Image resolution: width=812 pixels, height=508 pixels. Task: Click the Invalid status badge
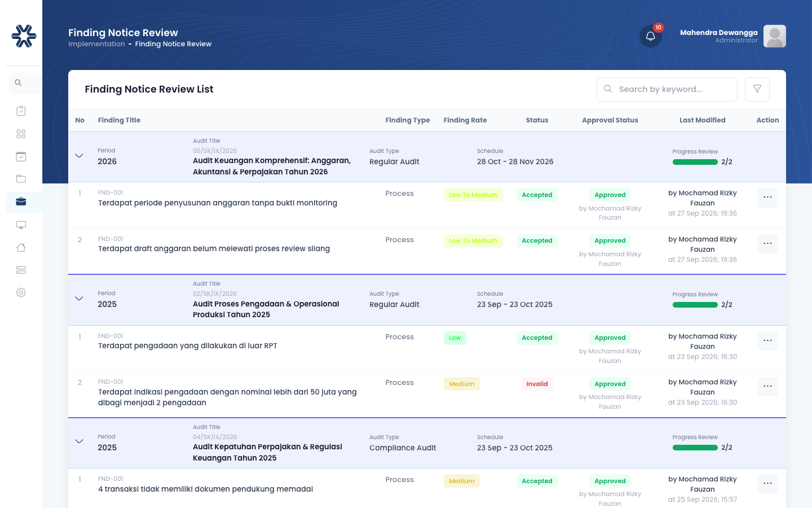coord(537,384)
